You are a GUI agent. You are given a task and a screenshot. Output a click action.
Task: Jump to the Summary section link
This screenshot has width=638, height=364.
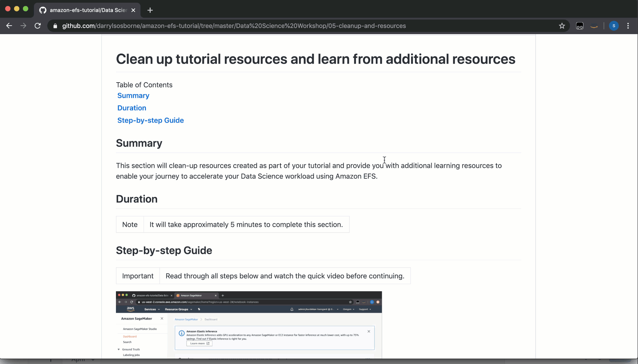(x=133, y=96)
